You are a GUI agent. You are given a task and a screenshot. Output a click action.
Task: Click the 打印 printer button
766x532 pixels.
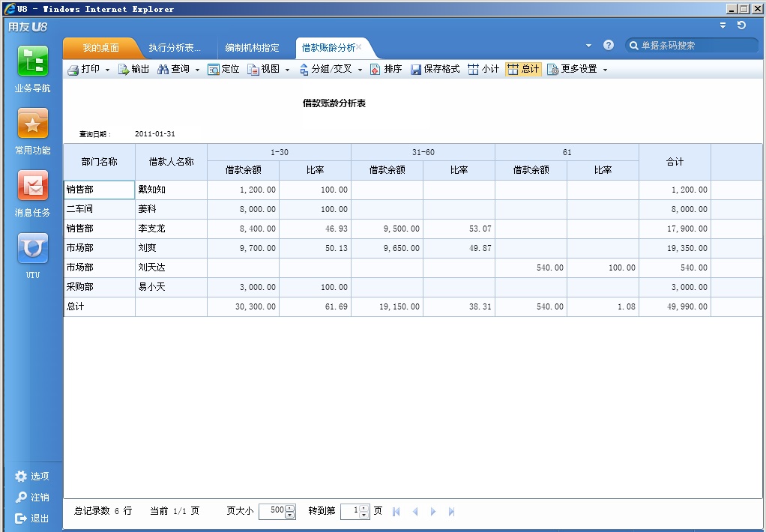coord(83,70)
